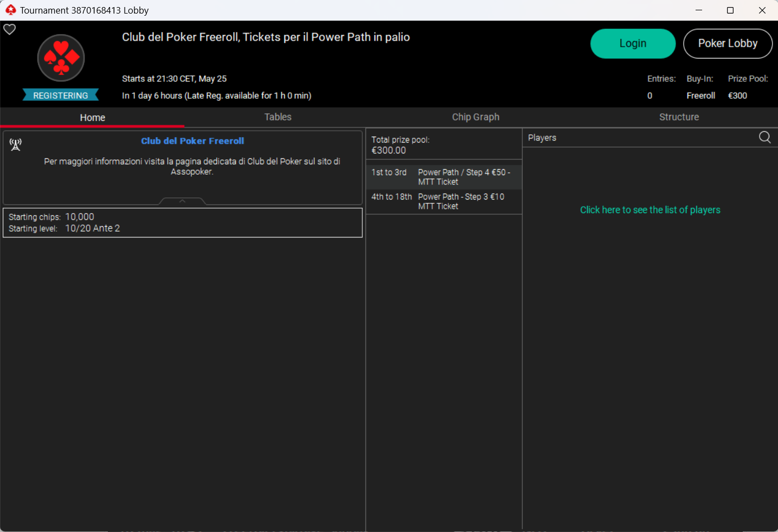The image size is (778, 532).
Task: Minimize the Tournament Lobby window
Action: [x=699, y=10]
